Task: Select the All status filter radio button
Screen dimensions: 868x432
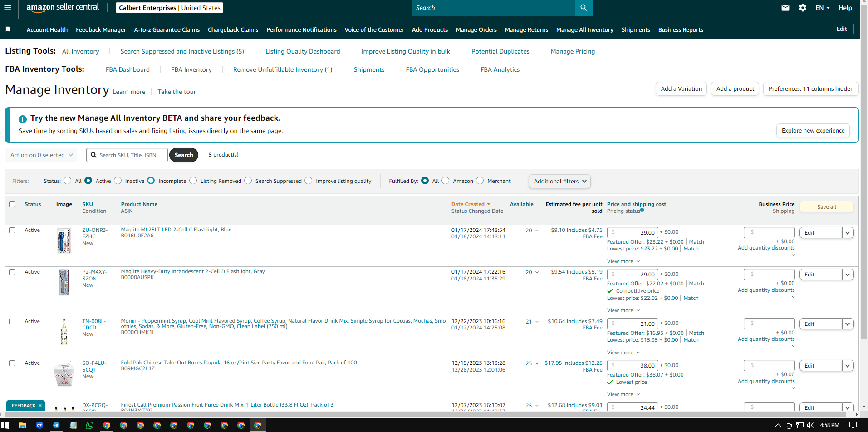Action: tap(68, 181)
